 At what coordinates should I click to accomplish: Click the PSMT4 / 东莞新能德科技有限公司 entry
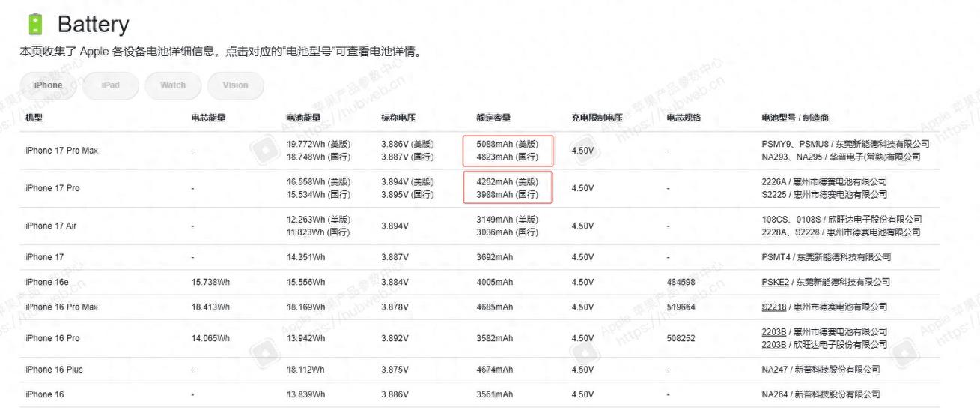tap(826, 257)
